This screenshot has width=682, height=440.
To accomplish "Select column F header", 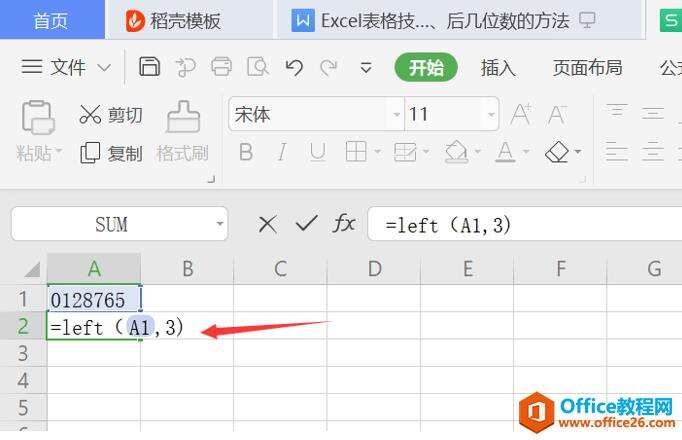I will pos(560,269).
